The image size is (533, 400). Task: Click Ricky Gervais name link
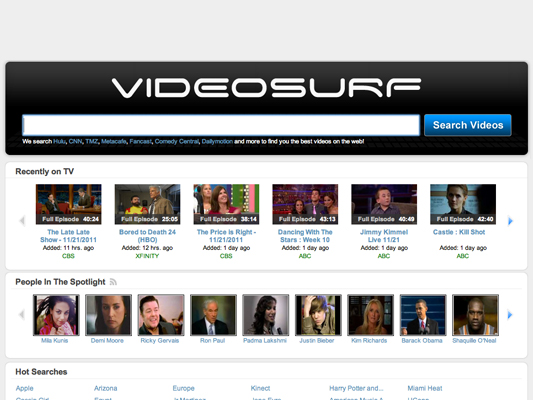pyautogui.click(x=160, y=341)
